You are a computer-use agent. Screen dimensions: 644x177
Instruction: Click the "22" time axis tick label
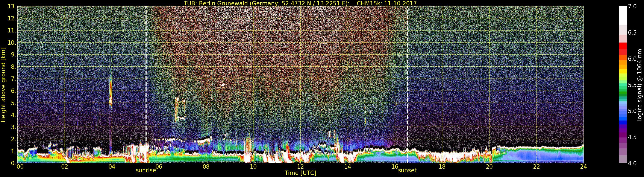536,166
